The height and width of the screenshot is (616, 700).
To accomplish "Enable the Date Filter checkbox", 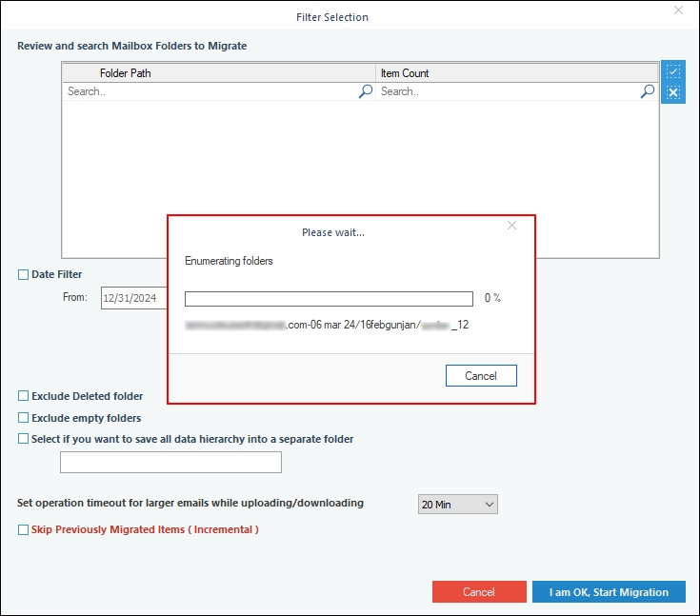I will [x=23, y=274].
